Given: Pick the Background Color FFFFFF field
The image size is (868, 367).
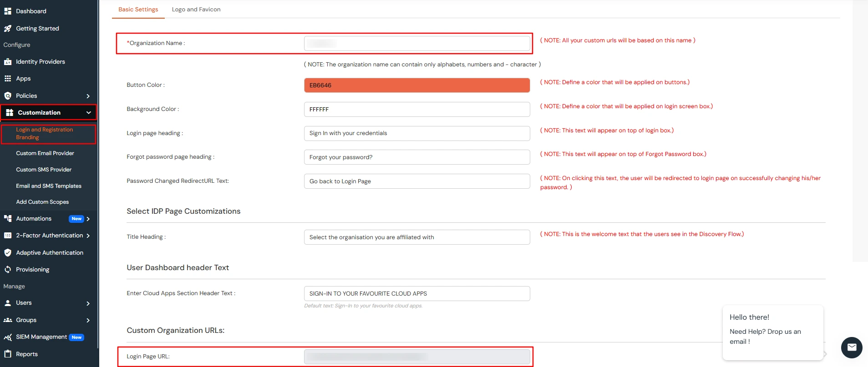Looking at the screenshot, I should point(417,109).
